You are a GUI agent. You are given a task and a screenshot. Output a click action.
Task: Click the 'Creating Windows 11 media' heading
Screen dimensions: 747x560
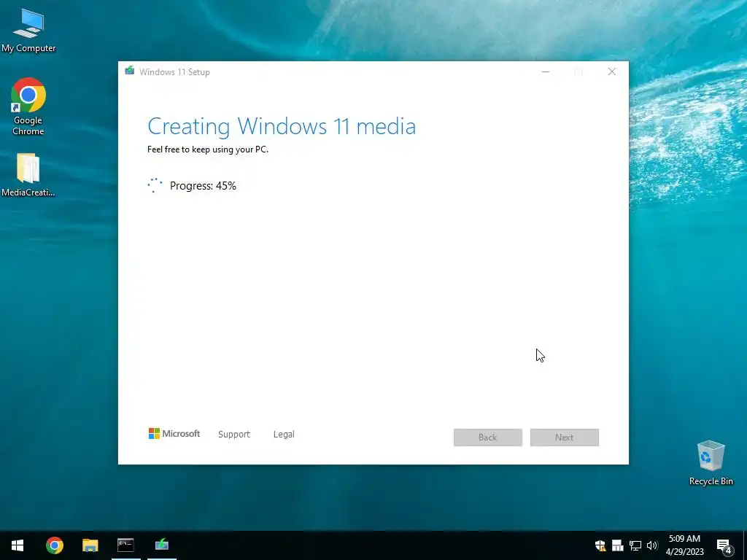pos(282,127)
